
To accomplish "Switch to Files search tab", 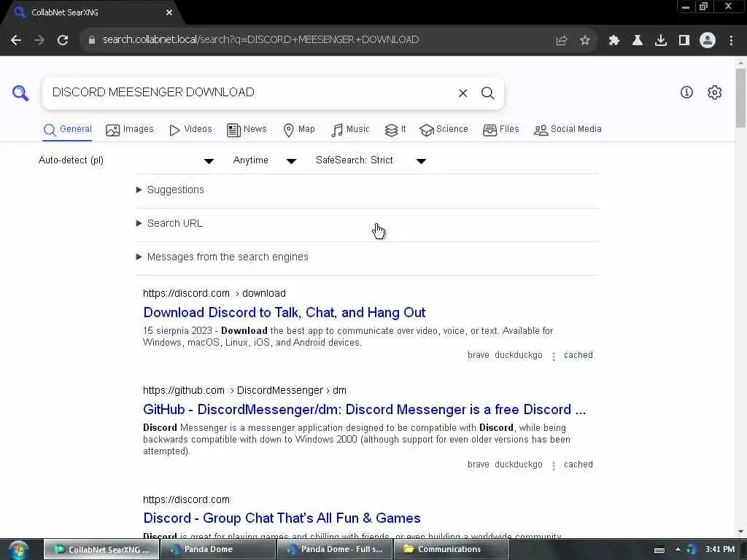I will 500,130.
